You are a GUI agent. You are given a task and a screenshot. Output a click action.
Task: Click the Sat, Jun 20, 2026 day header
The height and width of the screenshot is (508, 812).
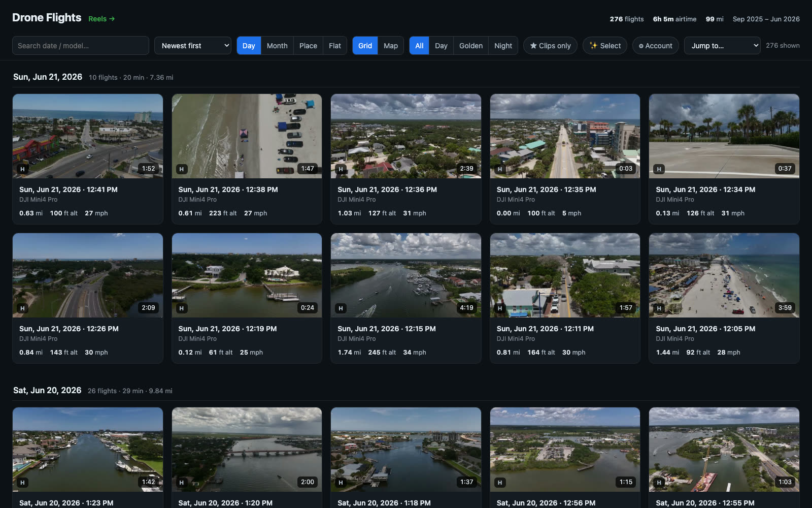pos(47,390)
